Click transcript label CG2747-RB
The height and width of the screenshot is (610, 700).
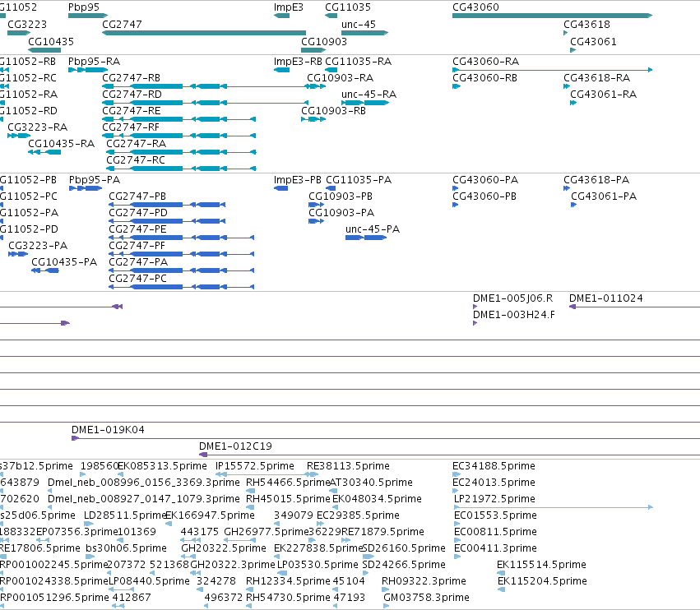tap(132, 78)
